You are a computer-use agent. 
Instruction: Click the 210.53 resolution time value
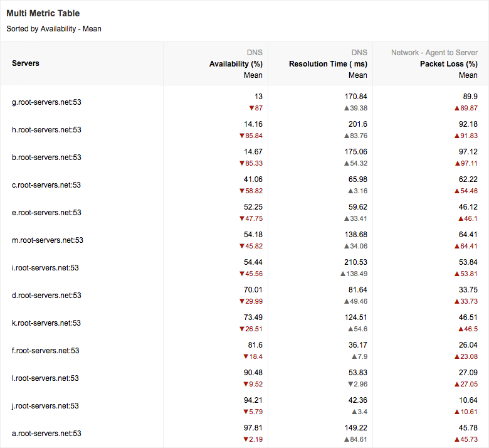355,262
